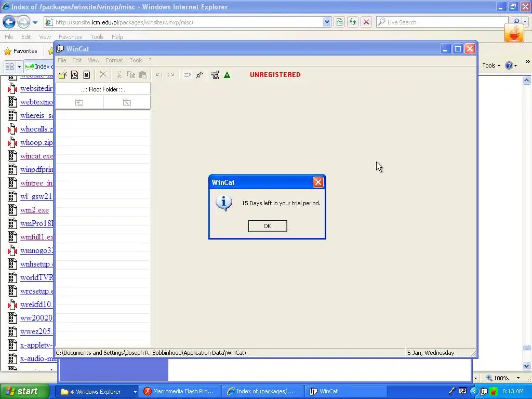The width and height of the screenshot is (532, 399).
Task: Click the wm2.exe link in IE
Action: (x=34, y=210)
